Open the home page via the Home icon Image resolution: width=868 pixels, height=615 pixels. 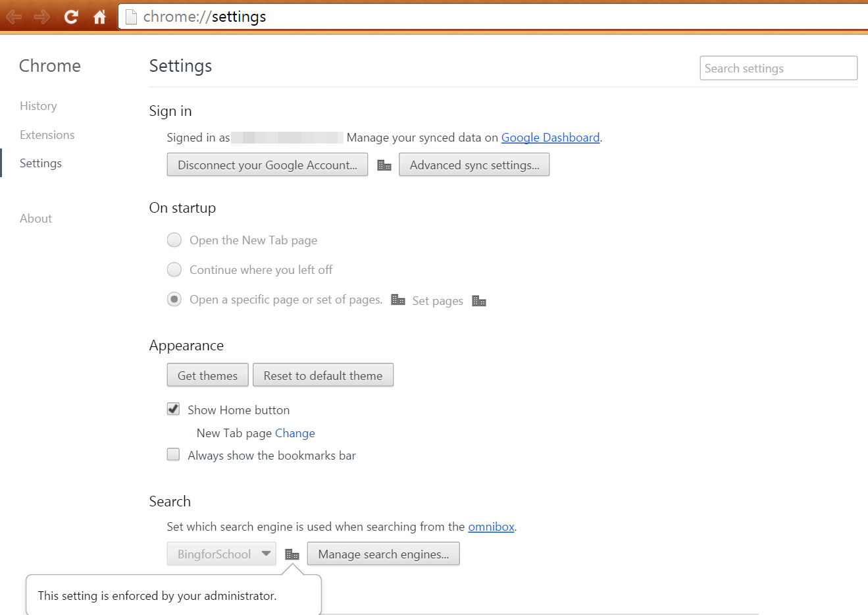(x=99, y=16)
